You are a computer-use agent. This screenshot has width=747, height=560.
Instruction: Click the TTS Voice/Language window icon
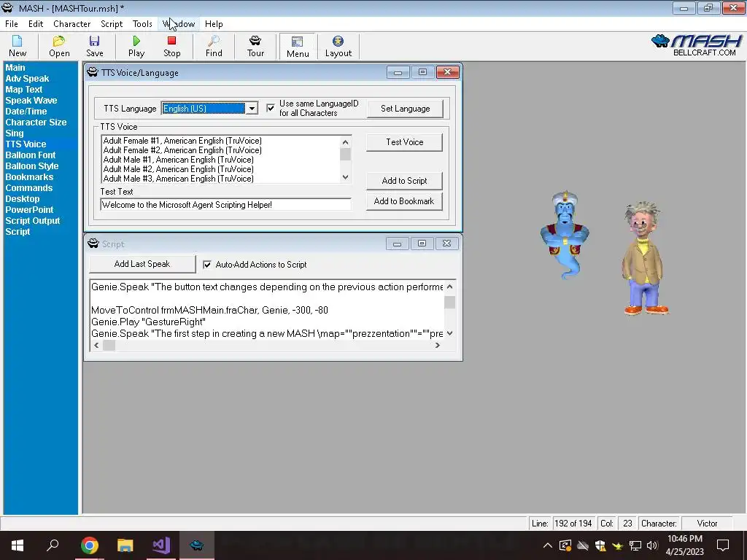[93, 72]
